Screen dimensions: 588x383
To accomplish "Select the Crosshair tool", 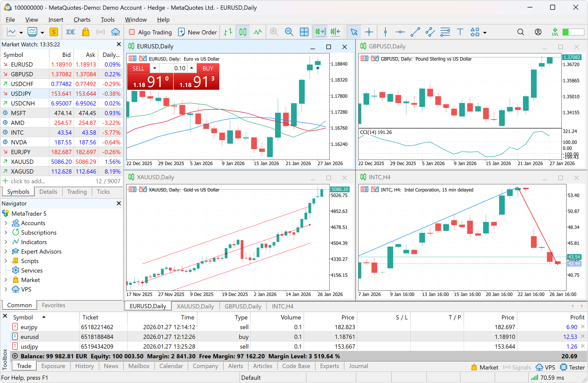I will [369, 32].
